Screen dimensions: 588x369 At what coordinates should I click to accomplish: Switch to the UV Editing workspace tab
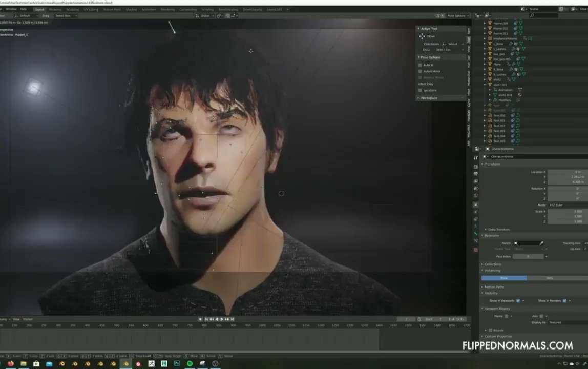(x=91, y=9)
